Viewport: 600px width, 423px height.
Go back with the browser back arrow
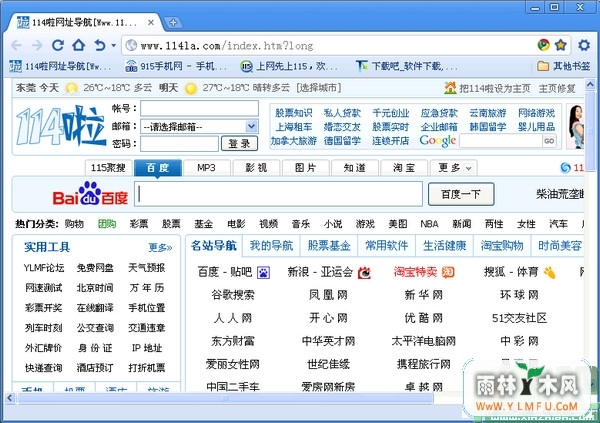coord(16,46)
